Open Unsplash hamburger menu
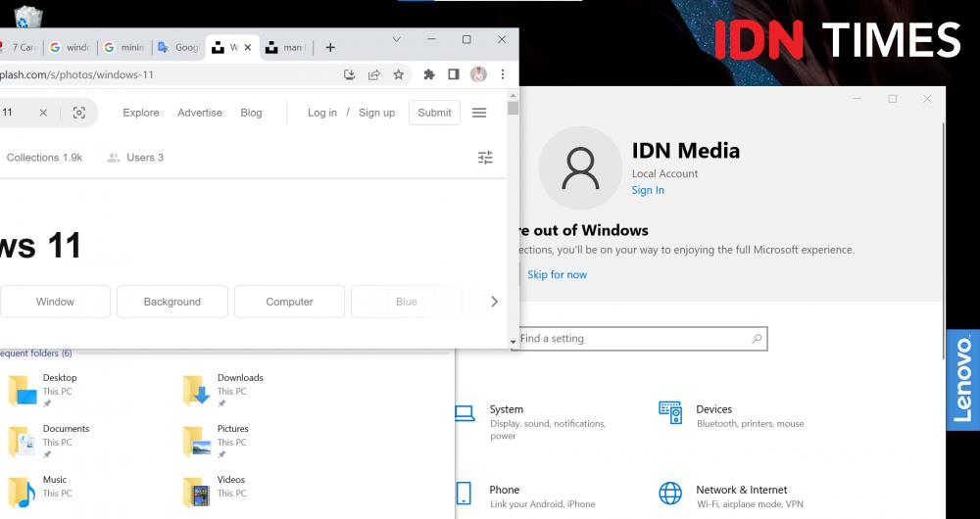Screen dimensions: 980x519 pyautogui.click(x=479, y=113)
